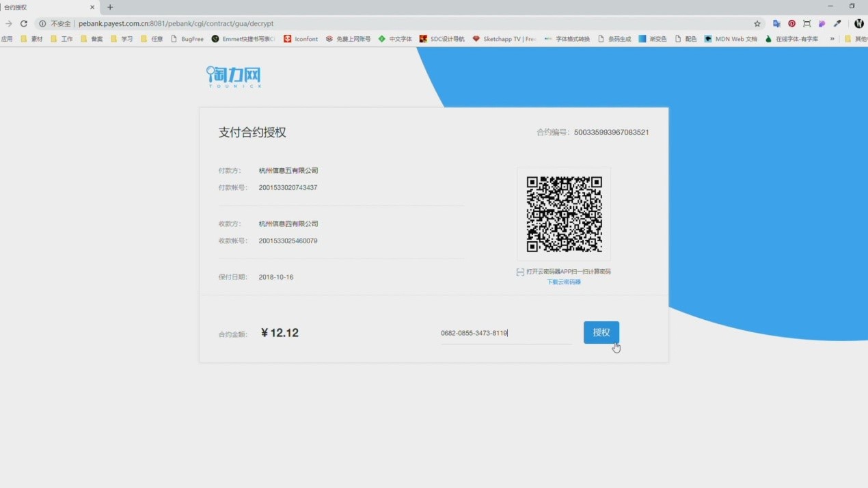Open the Iconfont bookmark
The height and width of the screenshot is (488, 868).
[301, 39]
